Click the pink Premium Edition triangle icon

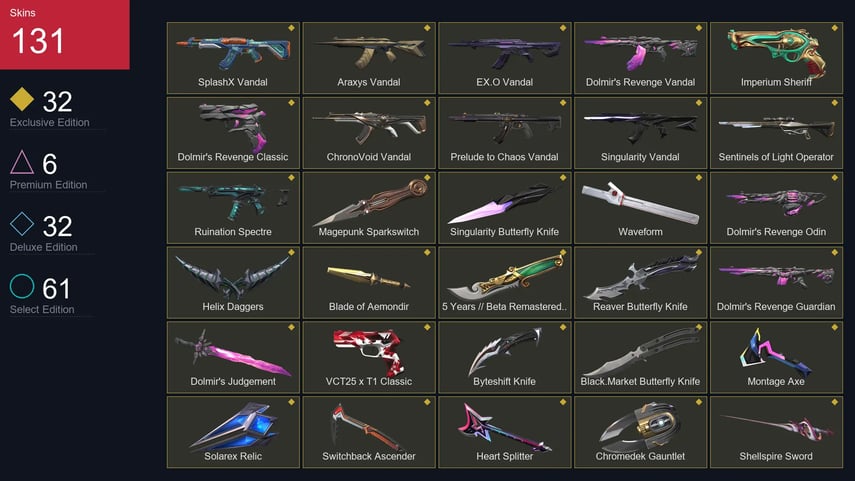[x=22, y=162]
